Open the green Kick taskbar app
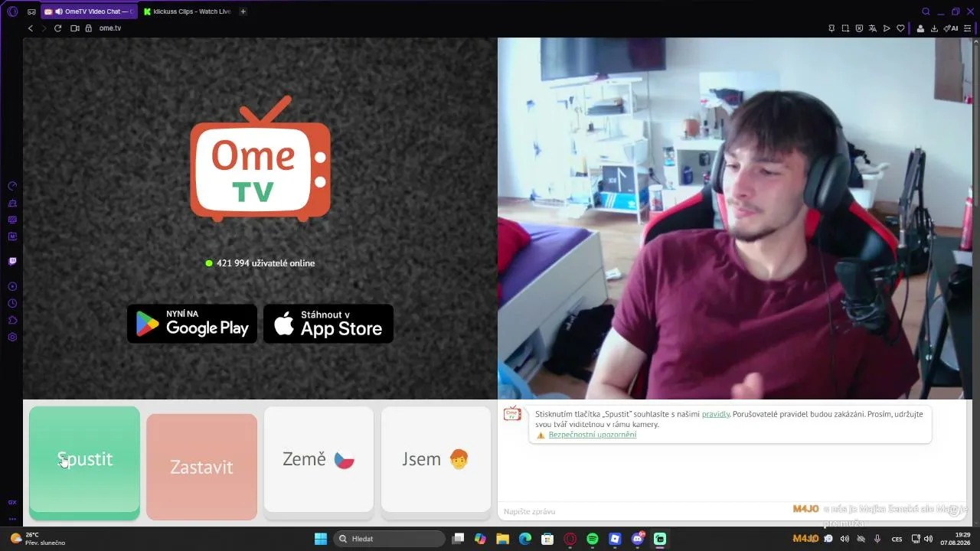Viewport: 980px width, 551px height. pos(660,539)
